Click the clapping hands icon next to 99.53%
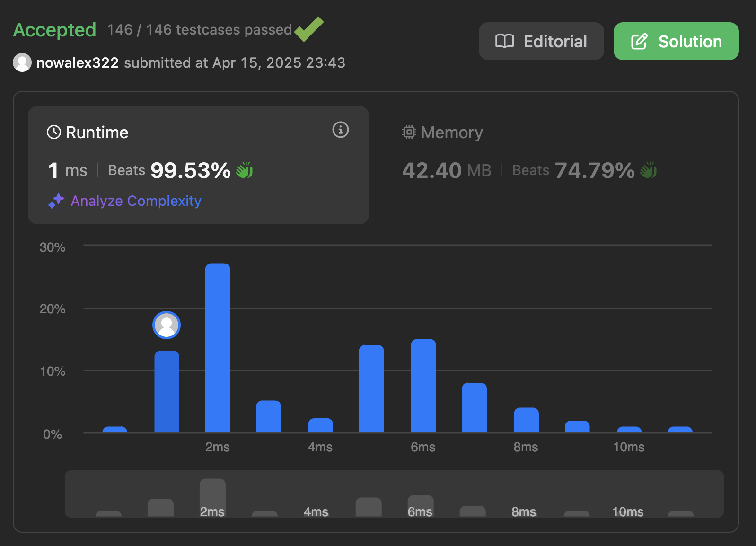This screenshot has height=546, width=756. point(245,170)
